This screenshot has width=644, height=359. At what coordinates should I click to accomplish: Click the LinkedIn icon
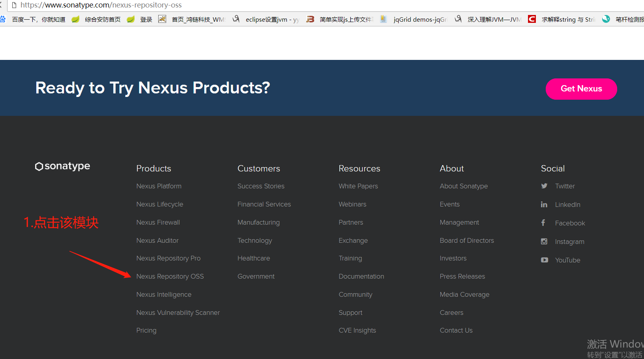click(544, 204)
